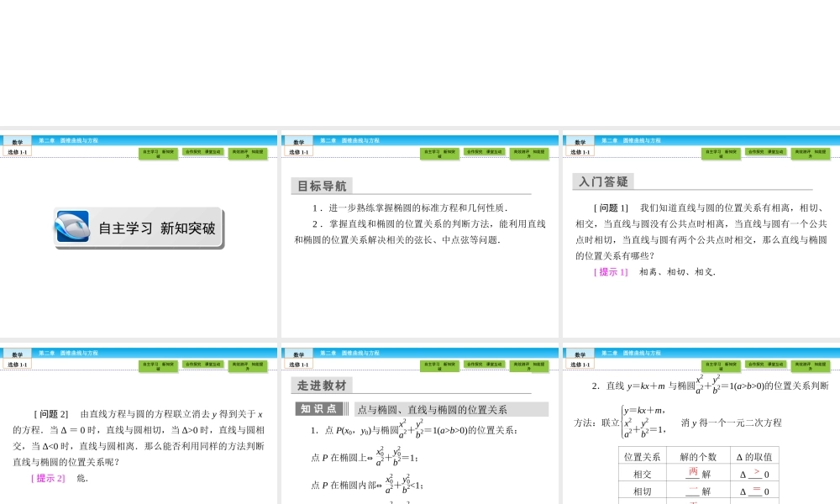This screenshot has width=840, height=504.
Task: Click 高效测评 知能提升 icon on bottom-middle slide
Action: coord(530,365)
